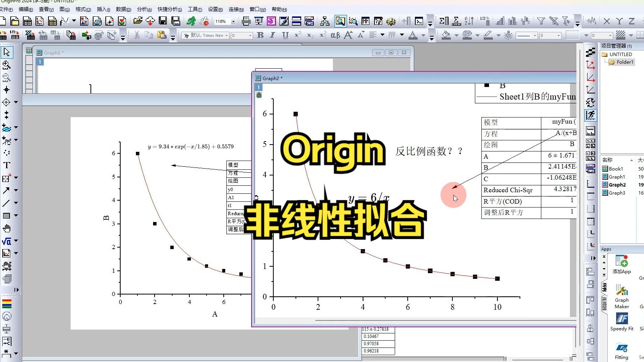Open the Fitting app
Viewport: 644px width, 362px height.
621,348
